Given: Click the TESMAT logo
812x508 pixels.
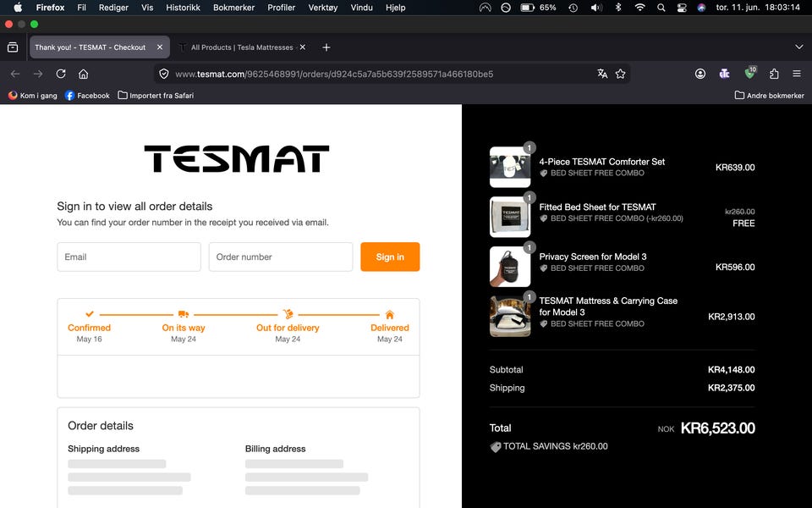Looking at the screenshot, I should [237, 158].
